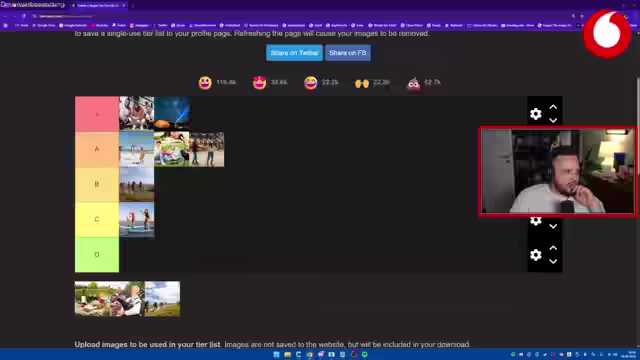Select the green D tier label
Image resolution: width=640 pixels, height=360 pixels.
point(97,255)
